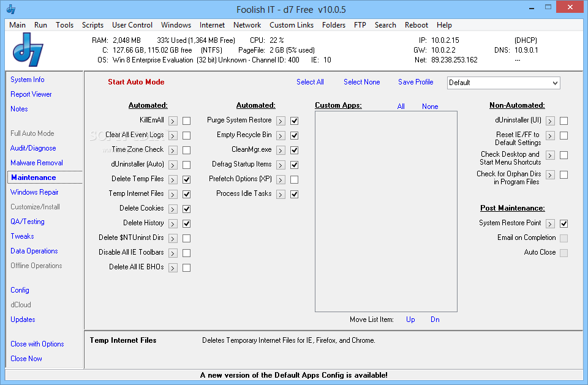Open the Main menu
This screenshot has width=588, height=385.
[x=17, y=24]
